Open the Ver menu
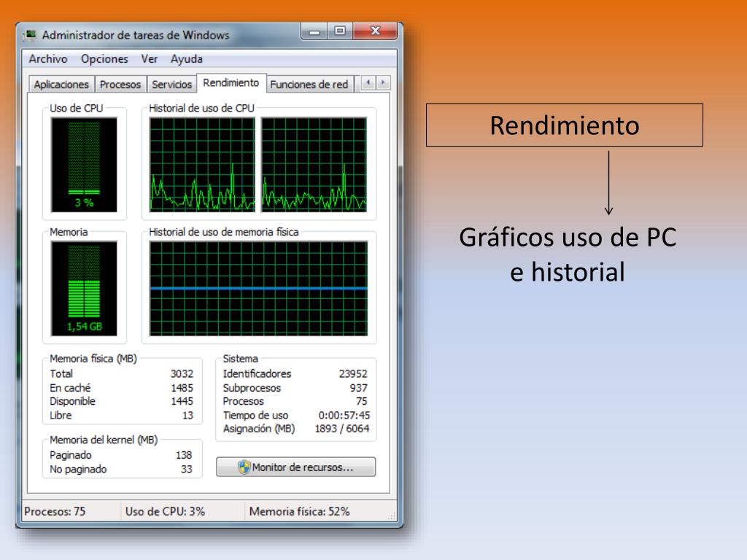This screenshot has width=747, height=560. 149,58
